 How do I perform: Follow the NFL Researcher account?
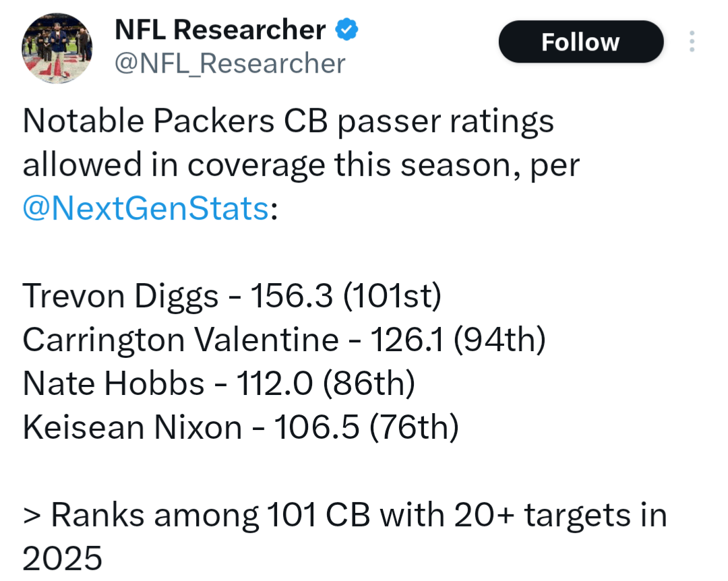(x=580, y=42)
